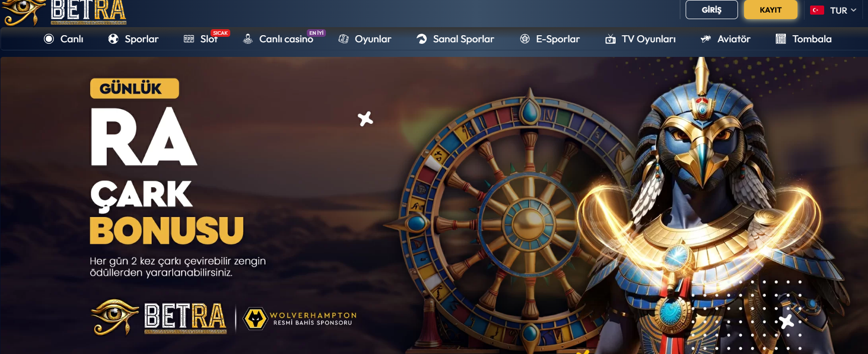868x354 pixels.
Task: Click the GİRİŞ login button
Action: (712, 10)
